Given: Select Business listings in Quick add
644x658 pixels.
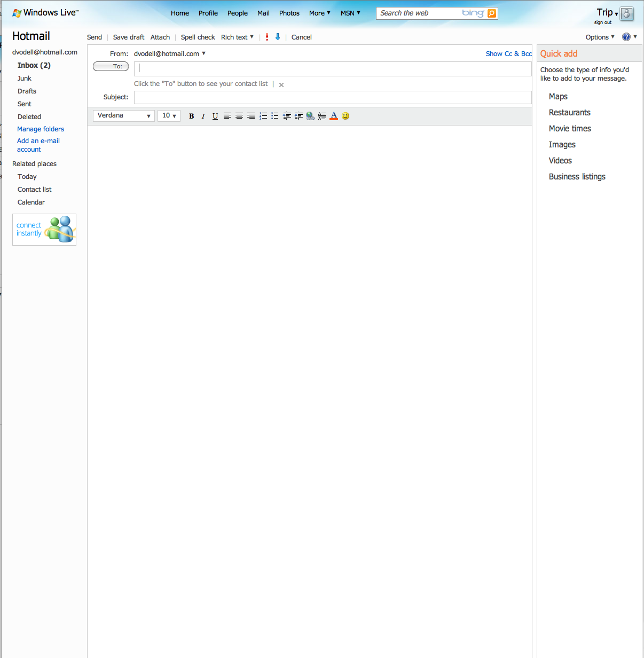Looking at the screenshot, I should tap(577, 176).
